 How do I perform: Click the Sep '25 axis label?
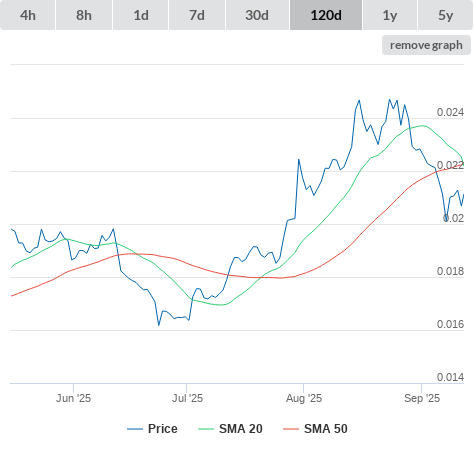click(x=422, y=398)
